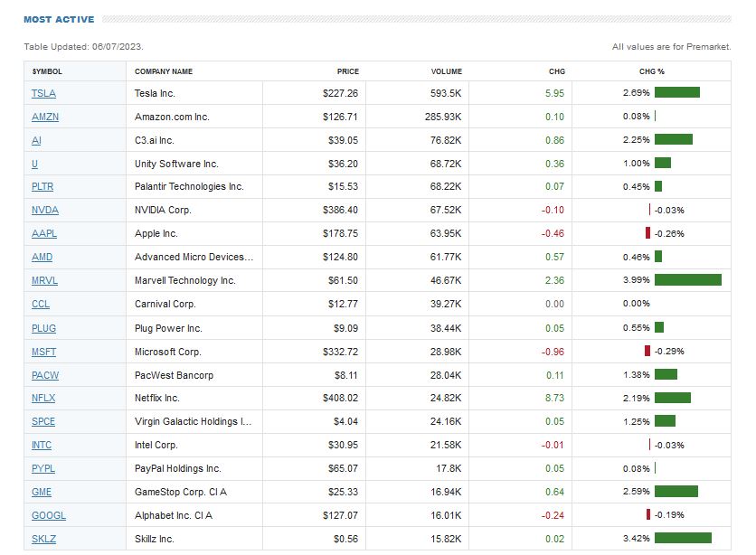Click Marvell's green 3.99% change bar
756x555 pixels.
tap(687, 280)
